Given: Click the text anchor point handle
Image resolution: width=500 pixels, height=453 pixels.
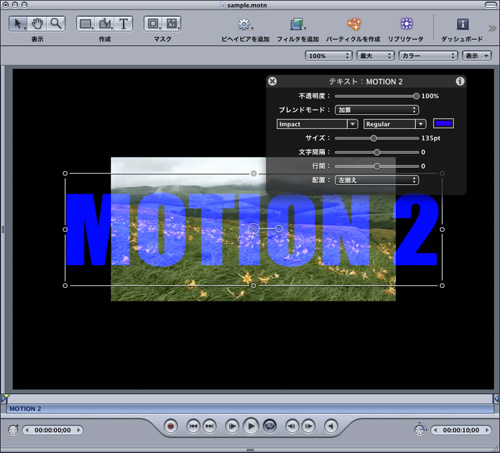Looking at the screenshot, I should tap(253, 229).
